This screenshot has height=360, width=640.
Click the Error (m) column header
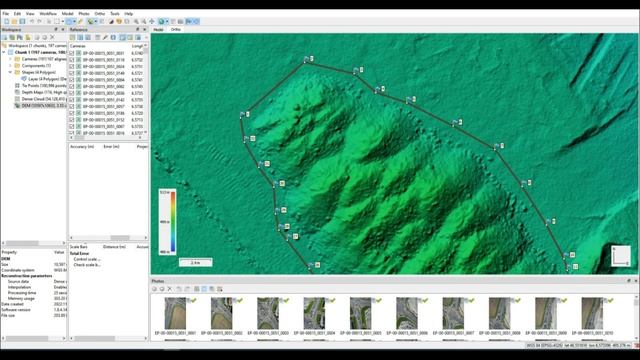tap(111, 147)
